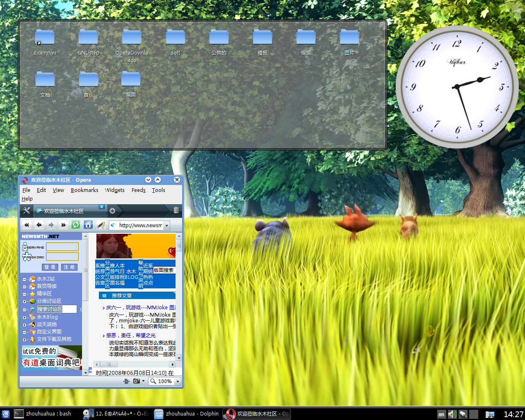Open the 桌面 folder icon
Screen dimensions: 525x420
pyautogui.click(x=131, y=84)
